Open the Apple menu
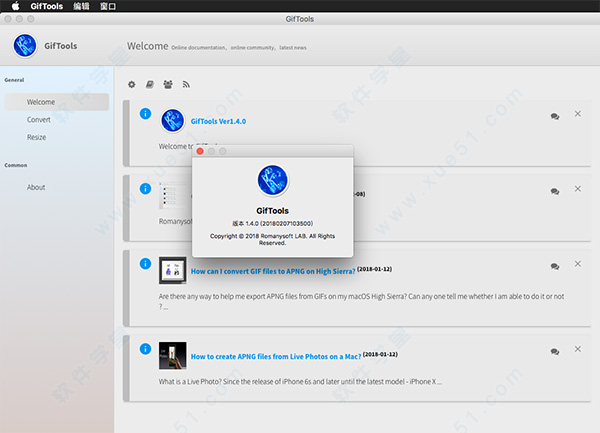This screenshot has height=433, width=600. (15, 6)
